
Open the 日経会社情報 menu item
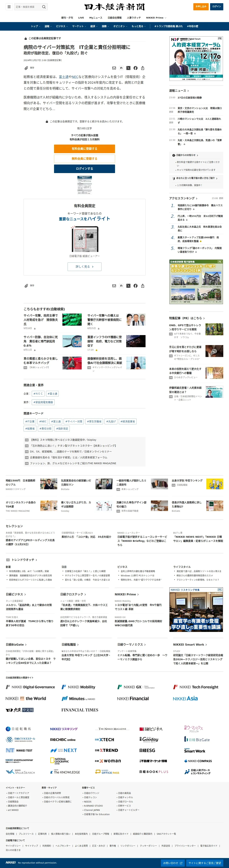(x=114, y=17)
